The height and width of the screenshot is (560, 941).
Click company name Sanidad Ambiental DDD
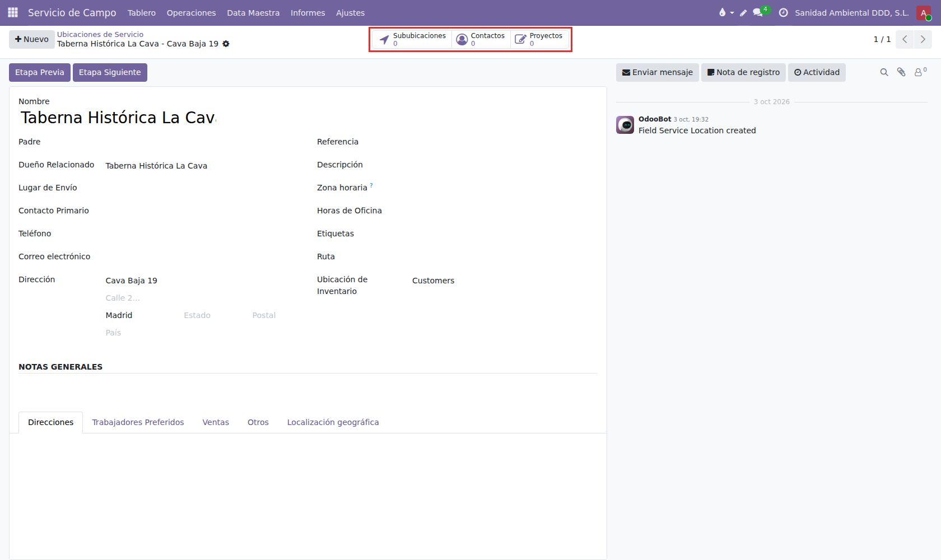coord(851,13)
